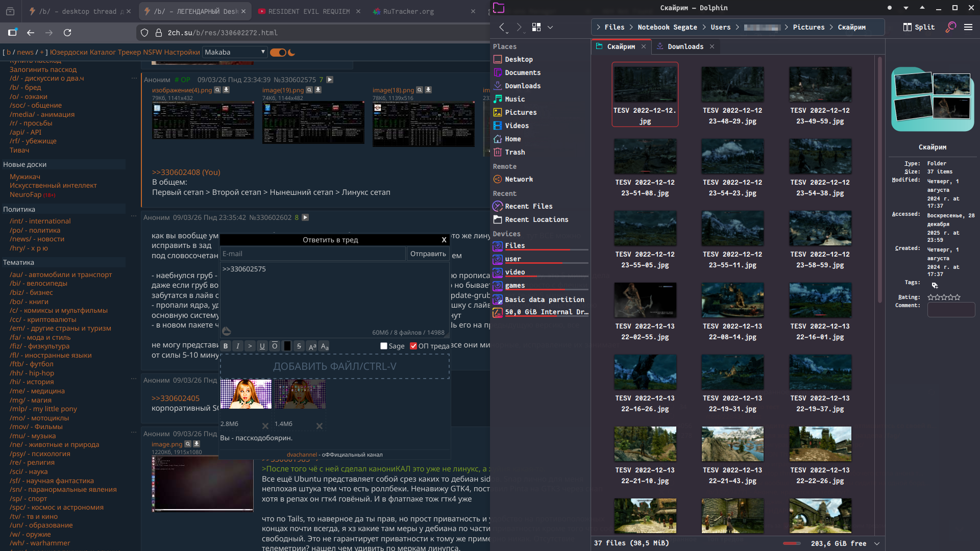Click the Network place under Remote
980x551 pixels.
tap(519, 179)
